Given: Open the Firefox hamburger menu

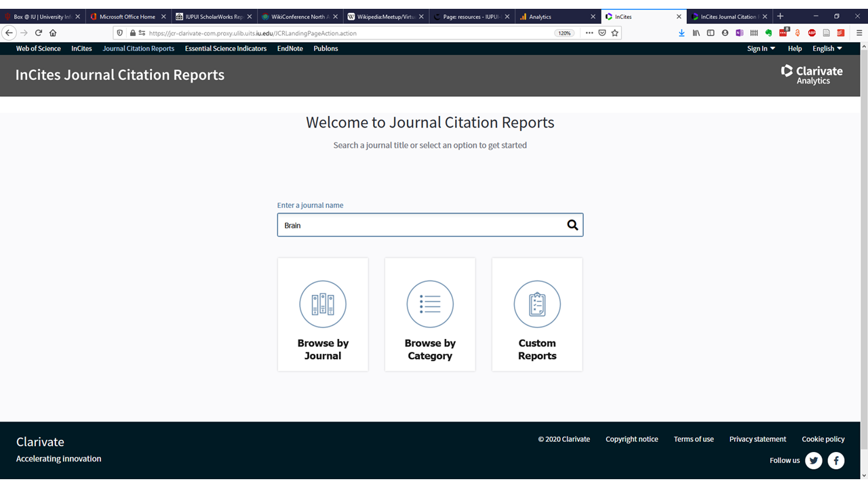Looking at the screenshot, I should point(859,33).
